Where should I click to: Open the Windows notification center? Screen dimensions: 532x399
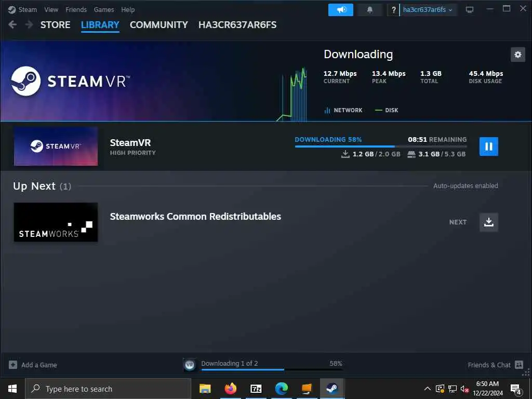(x=516, y=389)
